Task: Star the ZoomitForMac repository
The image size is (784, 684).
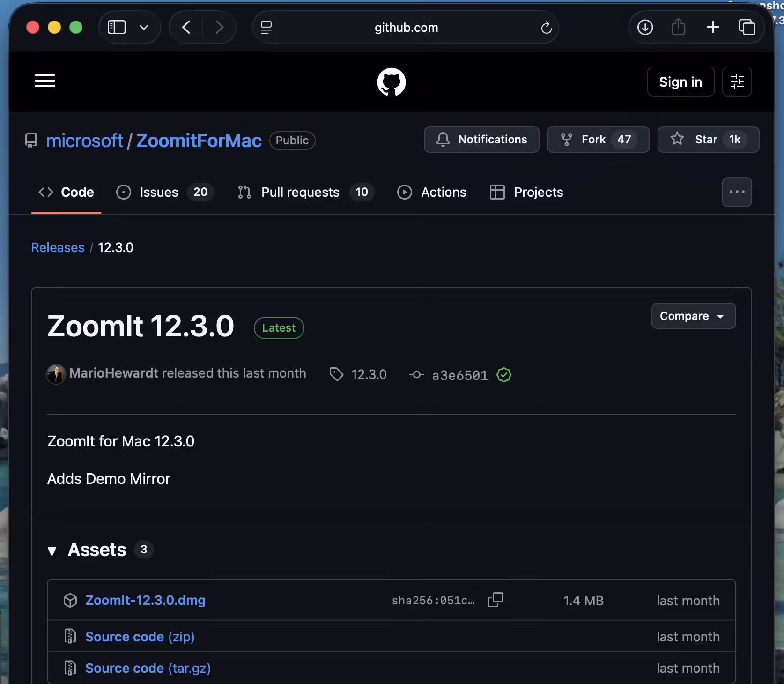Action: pos(708,140)
